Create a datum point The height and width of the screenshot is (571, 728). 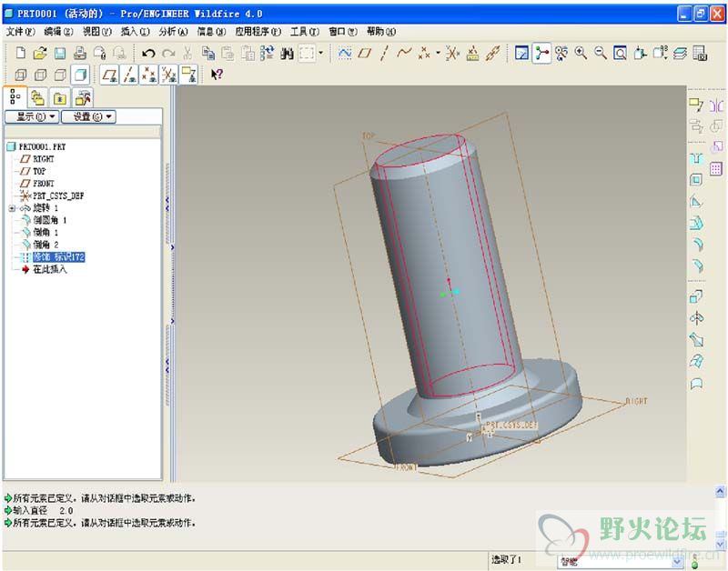tap(424, 54)
